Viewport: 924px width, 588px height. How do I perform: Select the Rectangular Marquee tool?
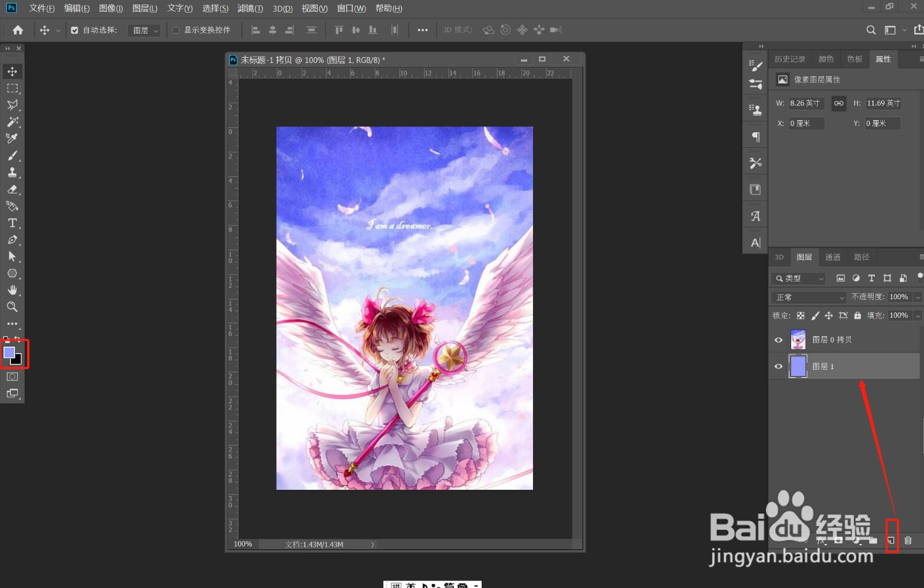tap(12, 88)
